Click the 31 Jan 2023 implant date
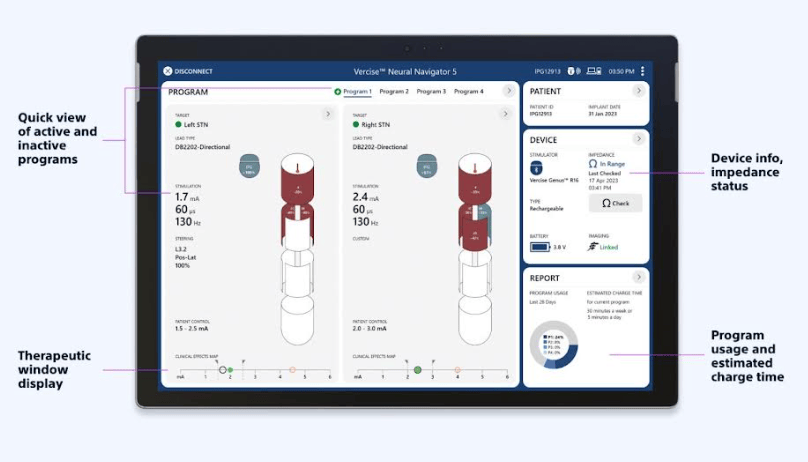 point(602,114)
